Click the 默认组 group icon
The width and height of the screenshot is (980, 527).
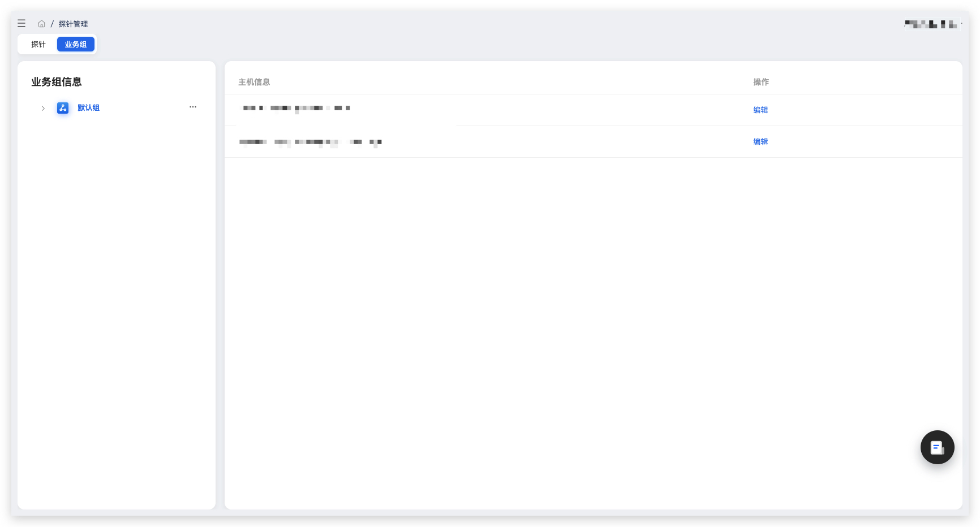pyautogui.click(x=63, y=108)
